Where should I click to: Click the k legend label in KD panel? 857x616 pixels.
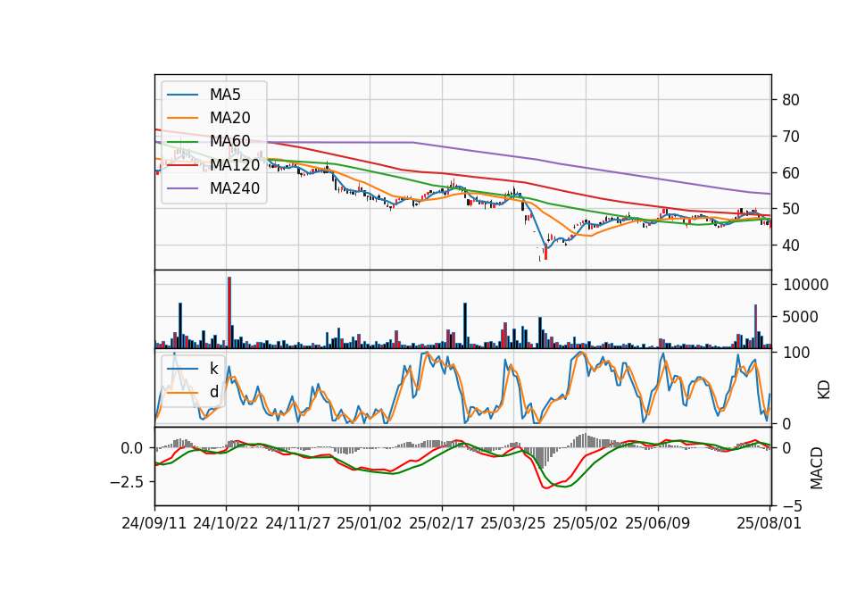[213, 368]
